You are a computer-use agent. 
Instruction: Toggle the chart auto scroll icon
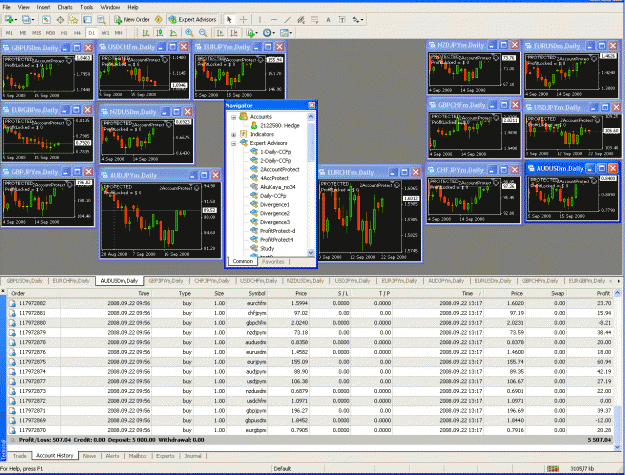click(x=220, y=33)
